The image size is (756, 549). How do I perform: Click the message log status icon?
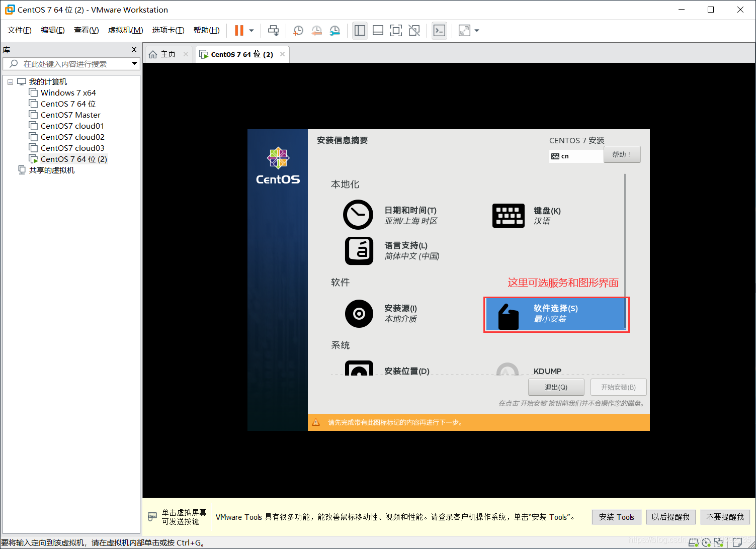pyautogui.click(x=737, y=542)
